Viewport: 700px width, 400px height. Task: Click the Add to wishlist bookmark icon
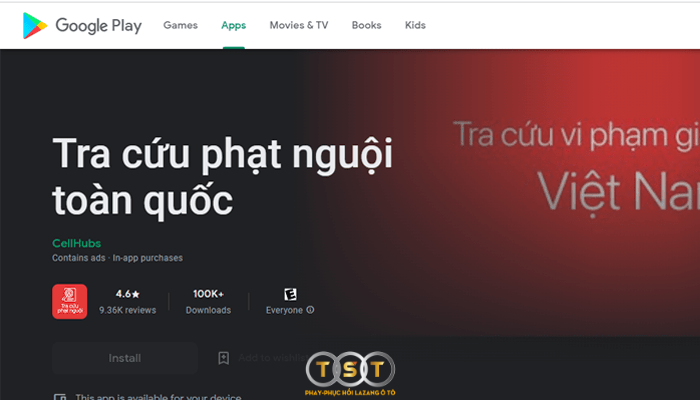tap(224, 358)
